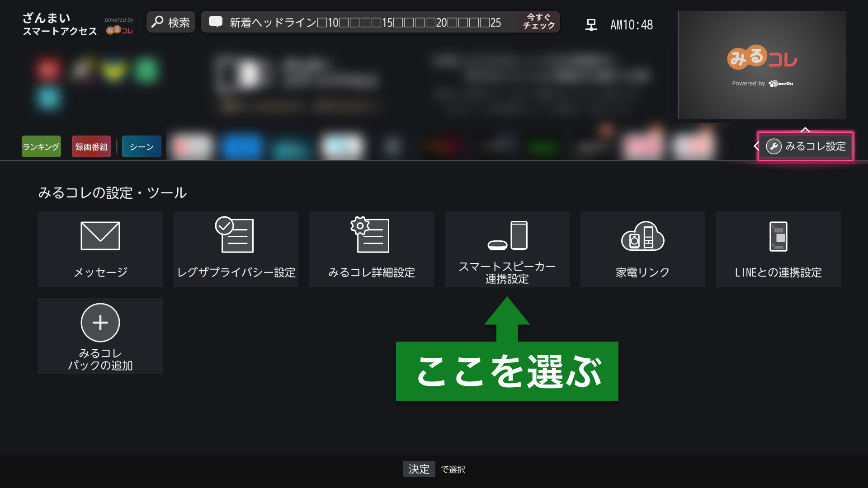Click the みるコレ preview thumbnail
The height and width of the screenshot is (488, 868).
(x=762, y=65)
